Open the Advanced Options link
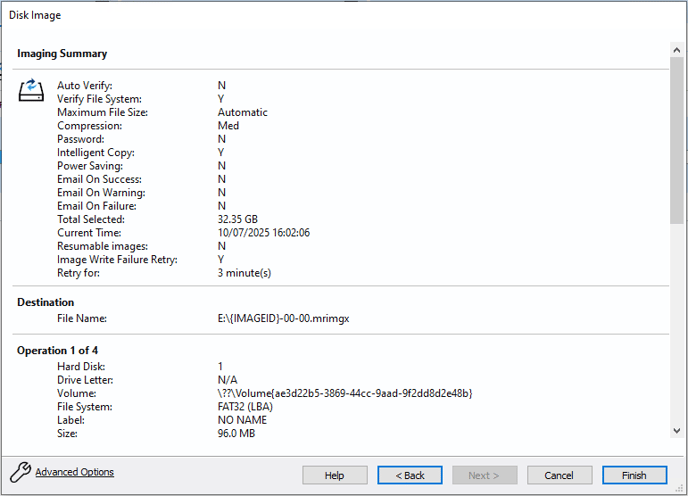The height and width of the screenshot is (496, 688). point(75,472)
